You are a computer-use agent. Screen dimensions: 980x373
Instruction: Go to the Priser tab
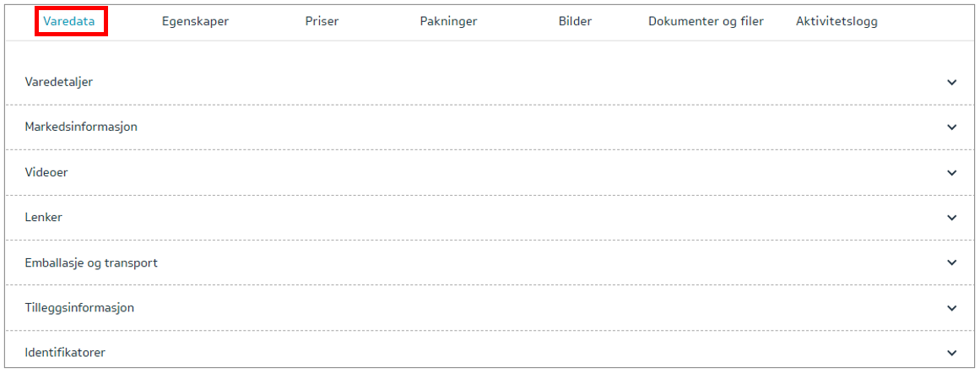coord(322,22)
